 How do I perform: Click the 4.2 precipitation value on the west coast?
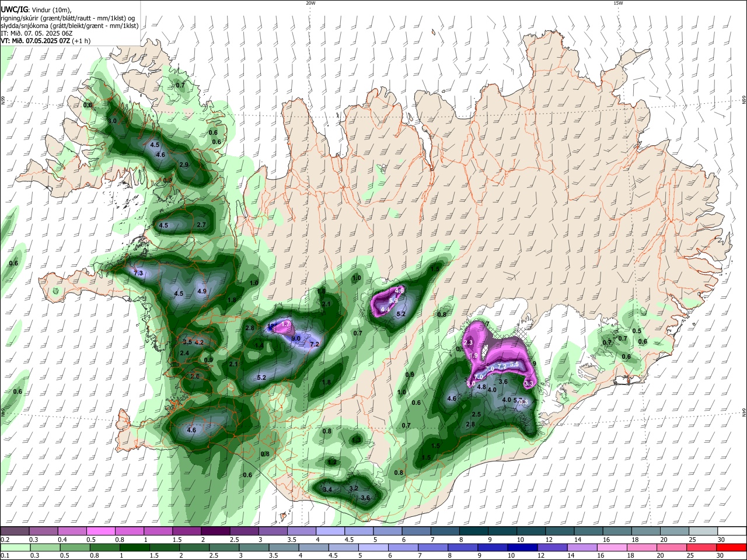[199, 342]
